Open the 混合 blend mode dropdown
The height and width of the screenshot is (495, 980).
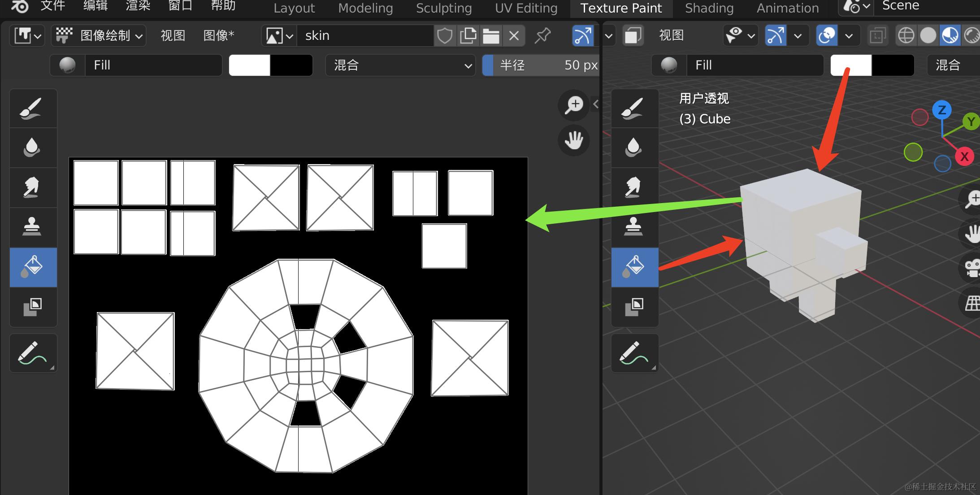[400, 65]
